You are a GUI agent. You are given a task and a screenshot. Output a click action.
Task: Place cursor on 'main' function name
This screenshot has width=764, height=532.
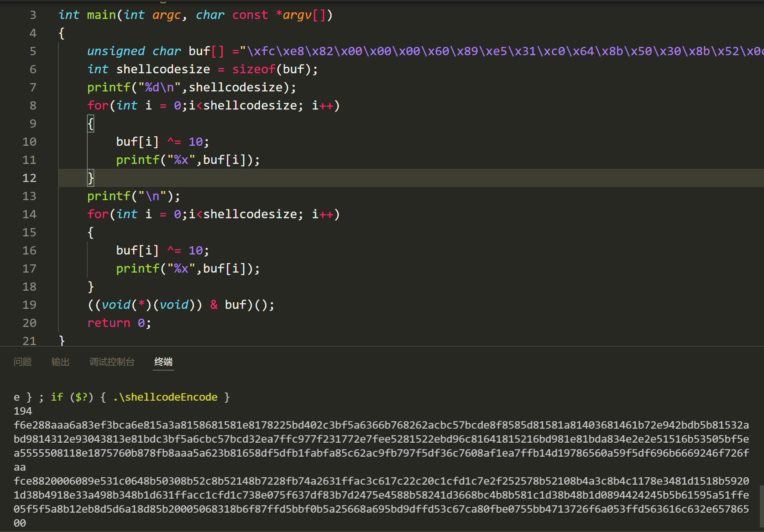pyautogui.click(x=101, y=15)
